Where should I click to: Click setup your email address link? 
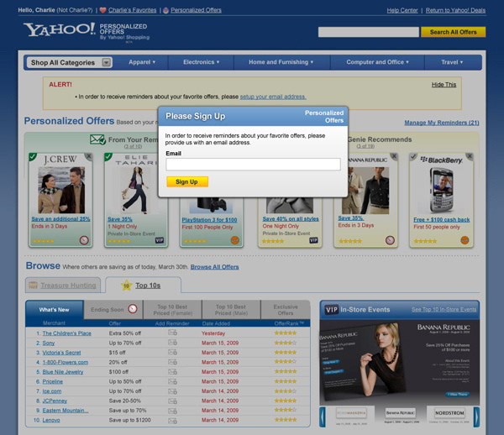click(273, 97)
